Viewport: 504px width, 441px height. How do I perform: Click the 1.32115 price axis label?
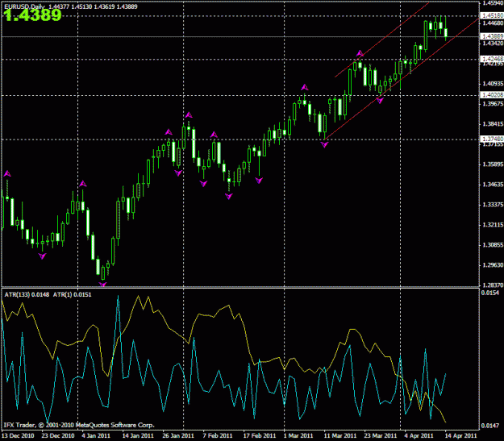click(493, 225)
